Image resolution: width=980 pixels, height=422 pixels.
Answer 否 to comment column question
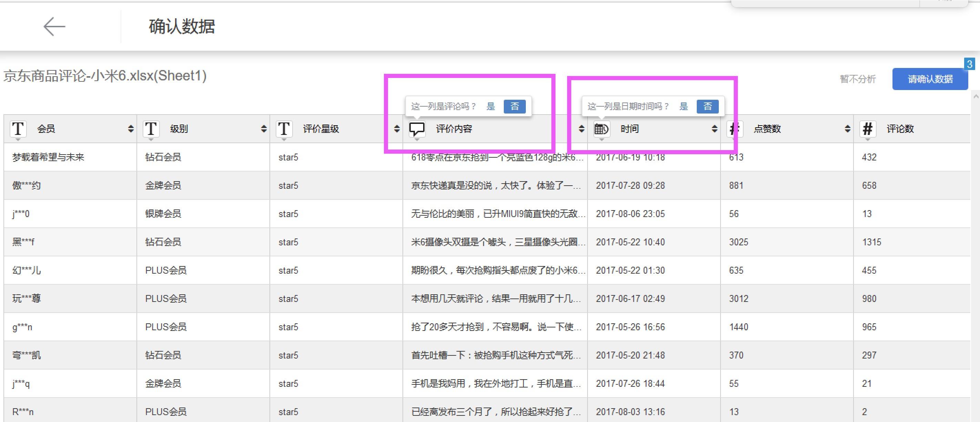(514, 106)
